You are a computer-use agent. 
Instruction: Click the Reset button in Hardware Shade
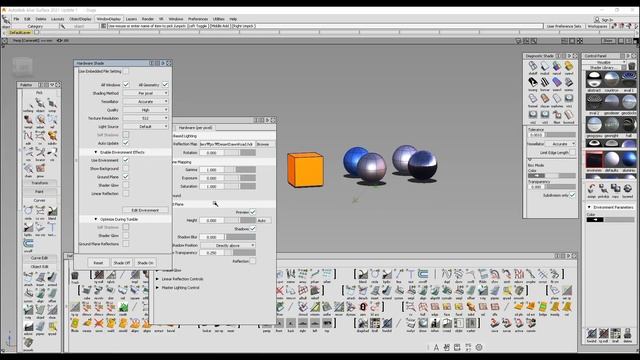(x=98, y=263)
